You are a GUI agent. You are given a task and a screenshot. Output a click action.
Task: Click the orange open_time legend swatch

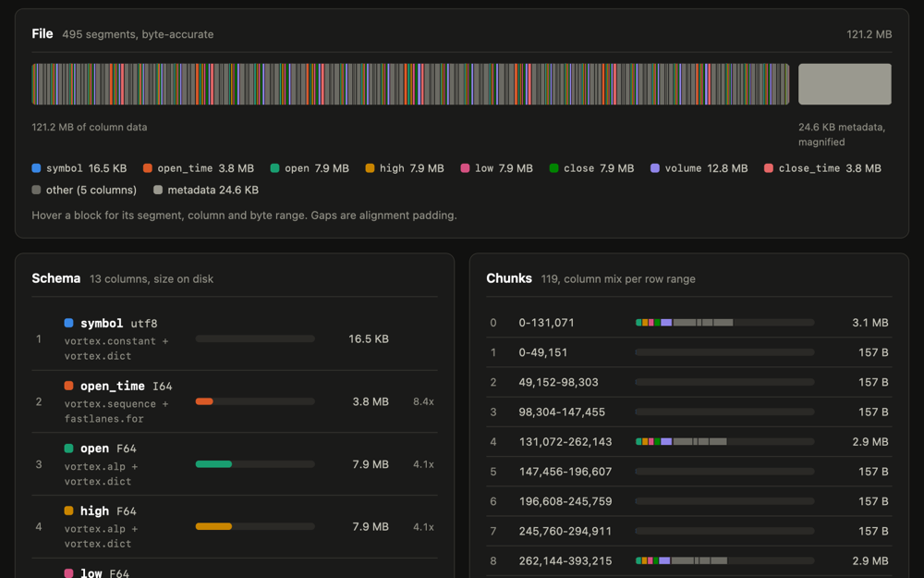(147, 168)
